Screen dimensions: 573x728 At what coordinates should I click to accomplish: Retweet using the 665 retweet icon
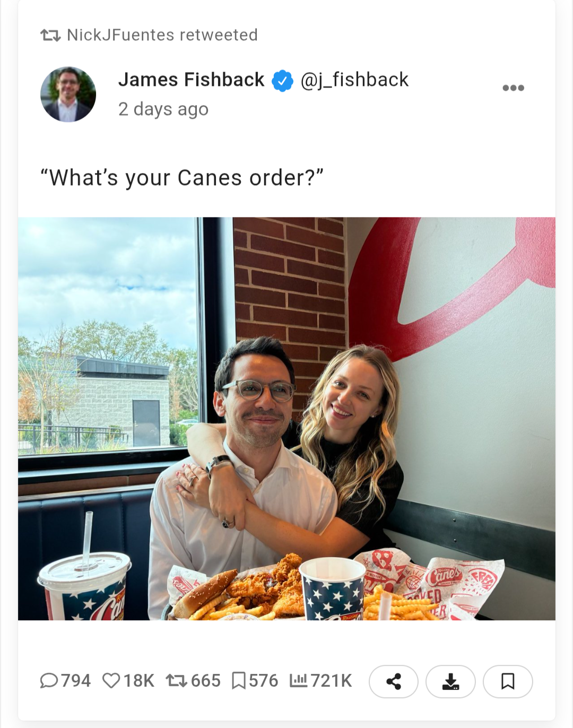coord(176,680)
